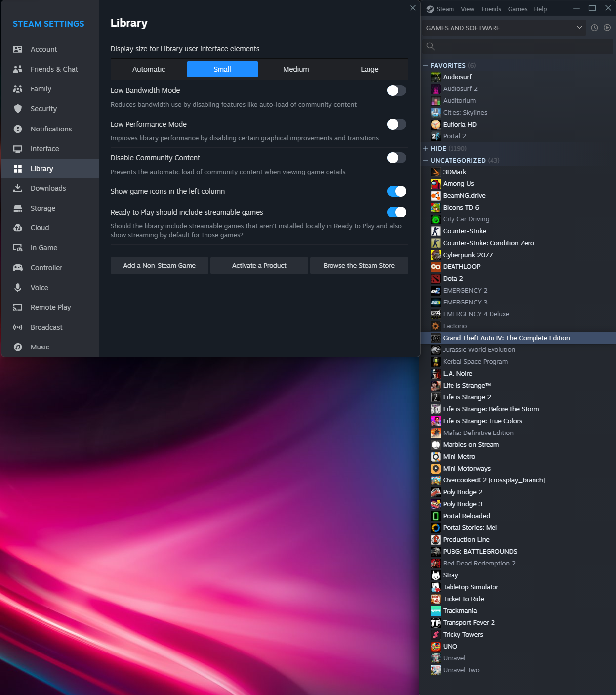Image resolution: width=616 pixels, height=695 pixels.
Task: Select Grand Theft Auto IV in library
Action: point(518,338)
